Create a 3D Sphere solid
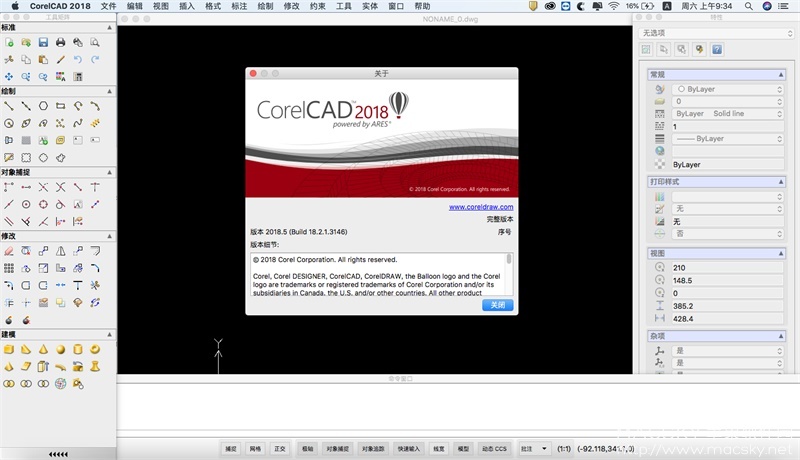The width and height of the screenshot is (800, 460). click(x=60, y=349)
